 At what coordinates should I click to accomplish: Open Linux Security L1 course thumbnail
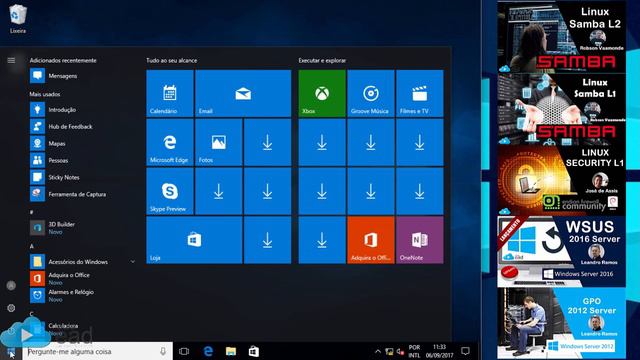[x=561, y=180]
